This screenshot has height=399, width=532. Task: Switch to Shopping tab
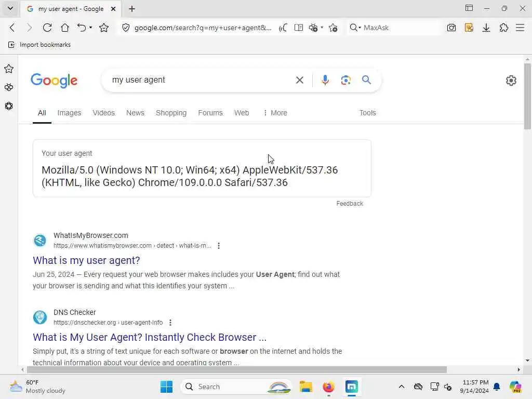[171, 113]
